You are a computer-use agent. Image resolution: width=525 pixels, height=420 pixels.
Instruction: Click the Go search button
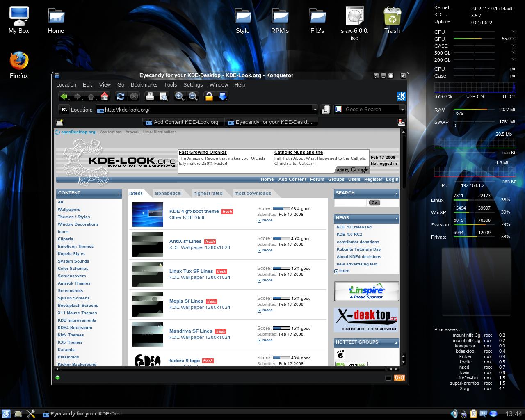coord(374,203)
